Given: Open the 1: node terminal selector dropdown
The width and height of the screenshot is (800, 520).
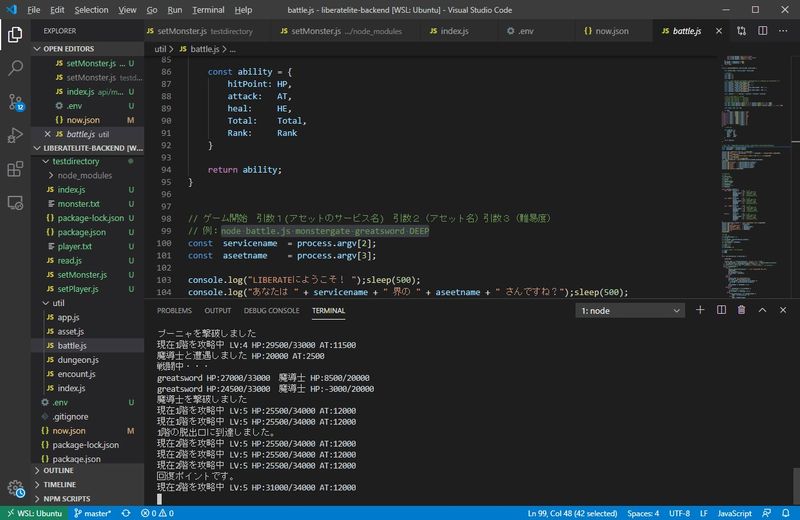Looking at the screenshot, I should pos(631,311).
